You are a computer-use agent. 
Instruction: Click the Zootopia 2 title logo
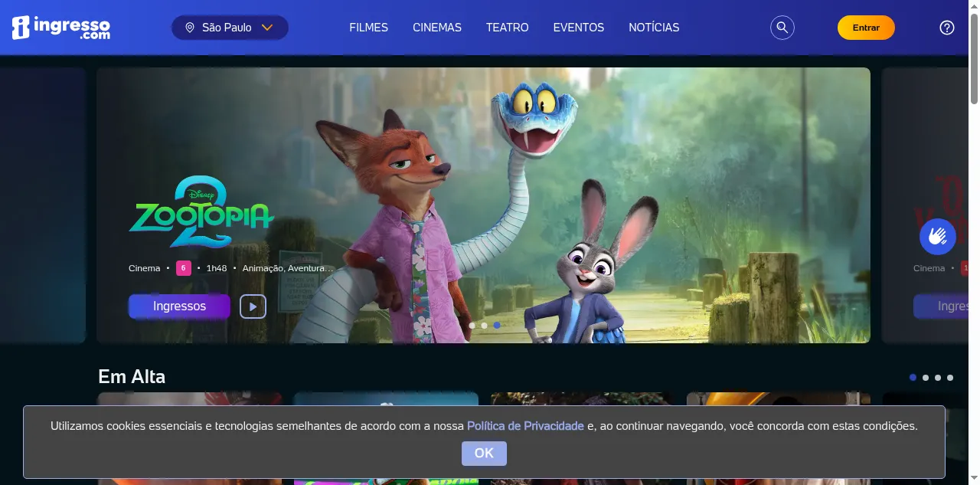click(201, 212)
